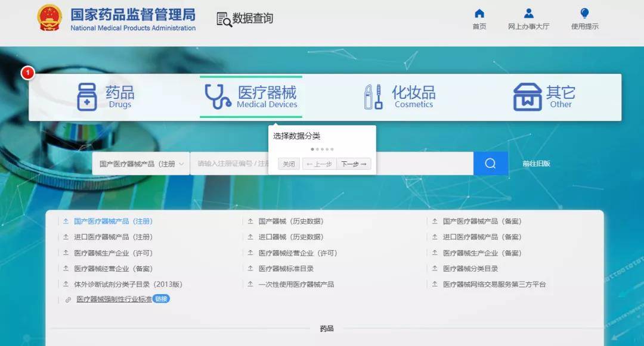Click arrow icon beside 医疗器械生产企业（许可）
This screenshot has width=644, height=346.
coord(66,253)
